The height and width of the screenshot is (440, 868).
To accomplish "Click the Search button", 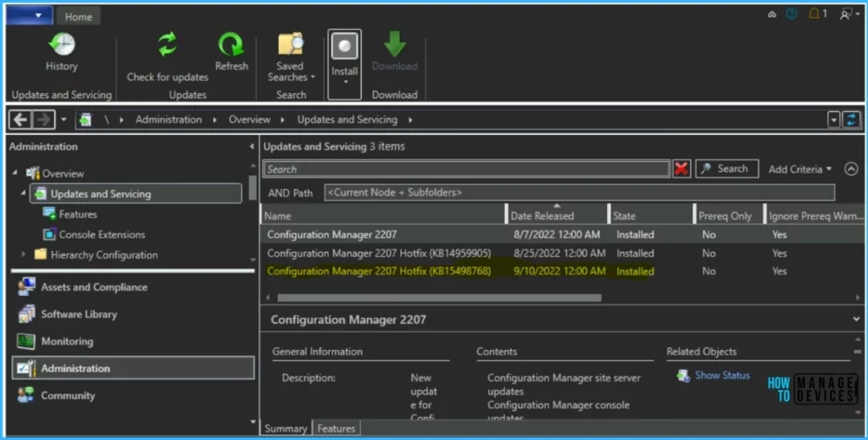I will pyautogui.click(x=726, y=169).
